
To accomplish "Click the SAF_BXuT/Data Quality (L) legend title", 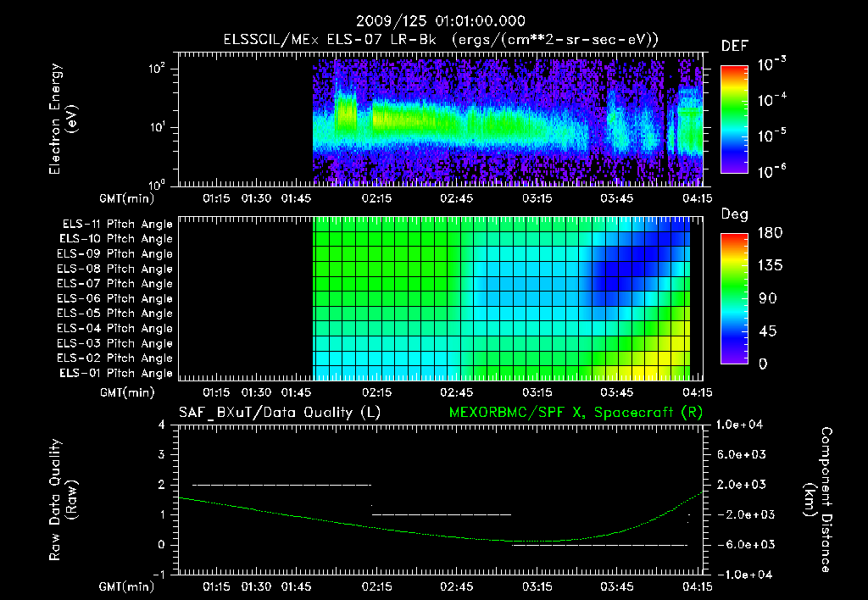I will pyautogui.click(x=280, y=413).
